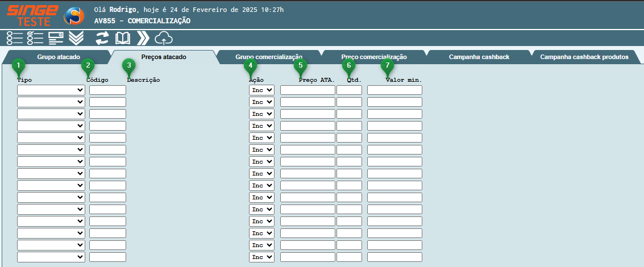The width and height of the screenshot is (644, 267).
Task: Click the cloud upload icon
Action: (164, 38)
